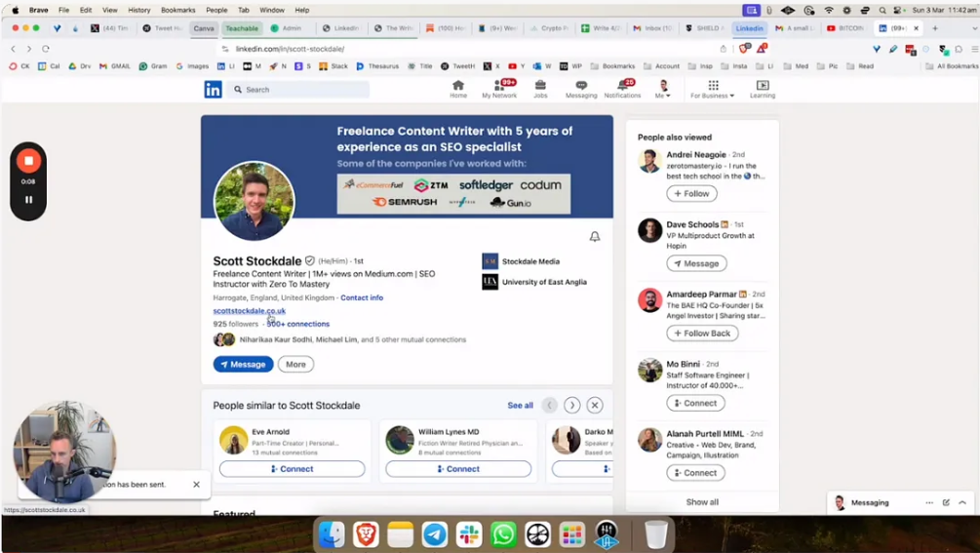Open the University of East Anglia link
Screen dimensions: 980x553
(x=534, y=282)
